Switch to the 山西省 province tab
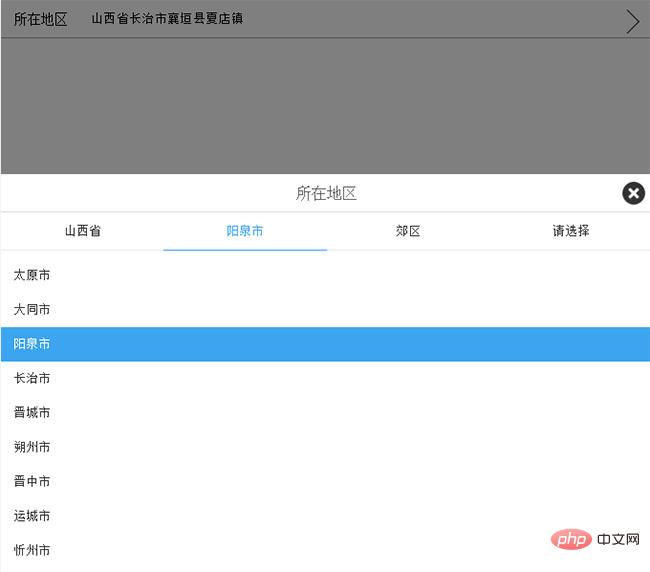 tap(82, 231)
